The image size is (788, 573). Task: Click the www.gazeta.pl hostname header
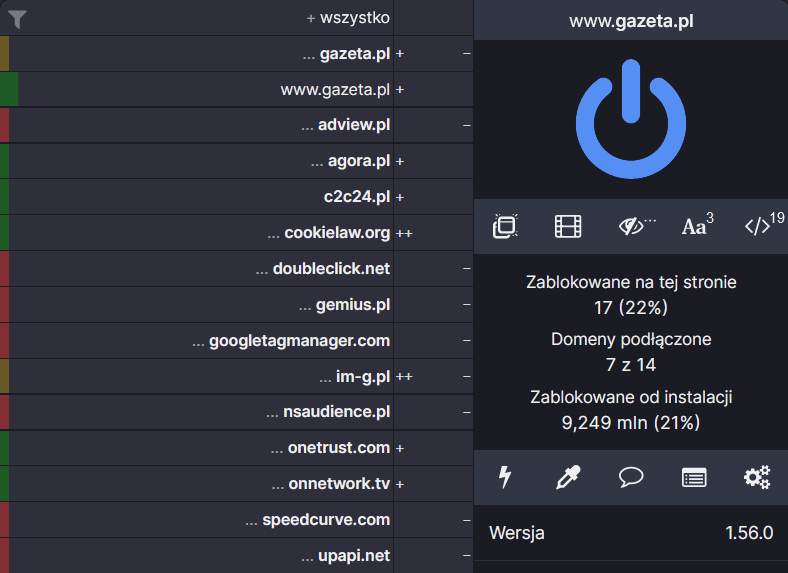coord(631,21)
